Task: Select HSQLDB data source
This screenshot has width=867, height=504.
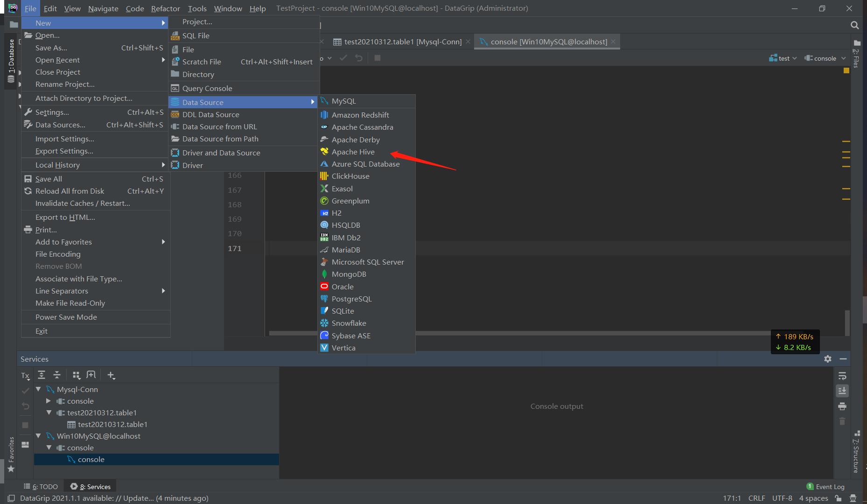Action: click(x=366, y=225)
